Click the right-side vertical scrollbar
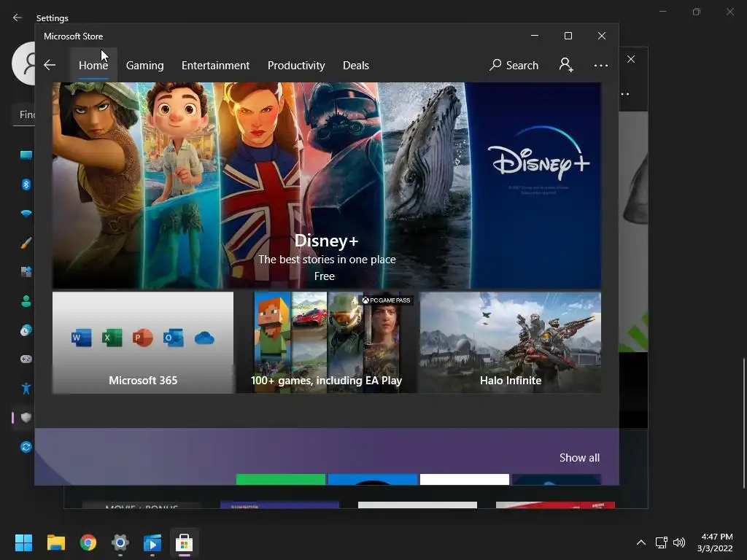Image resolution: width=747 pixels, height=560 pixels. tap(743, 424)
